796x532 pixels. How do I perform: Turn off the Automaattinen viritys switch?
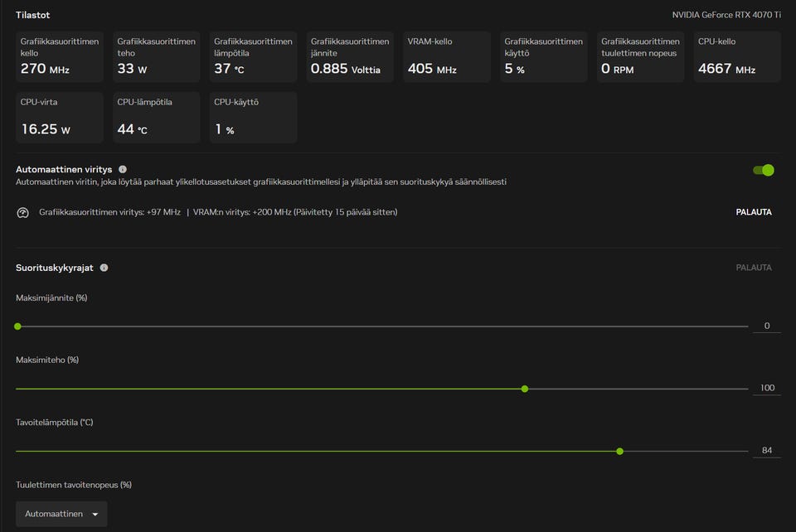pyautogui.click(x=764, y=171)
